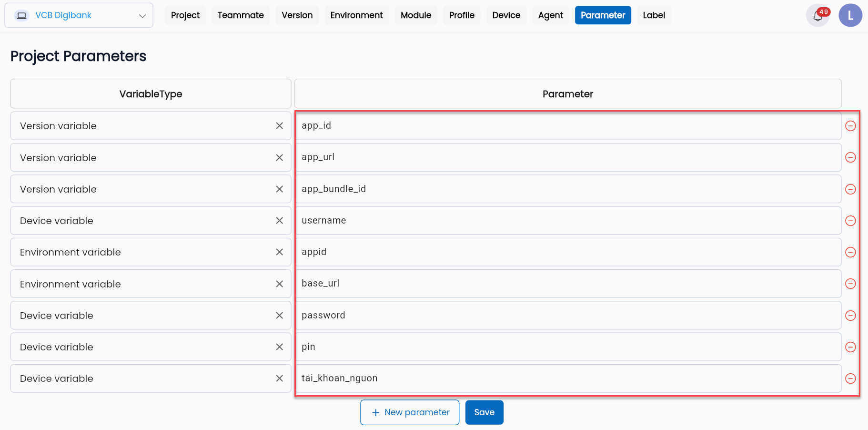
Task: Clear Environment variable type for appid row
Action: point(280,252)
